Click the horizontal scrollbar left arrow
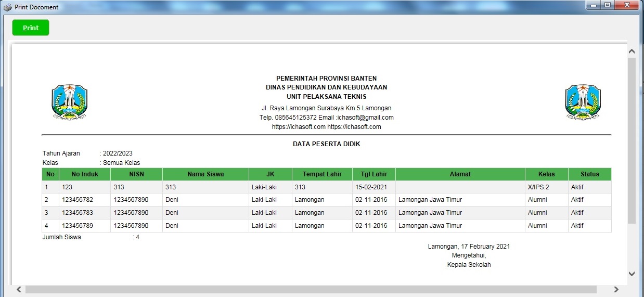 pos(19,289)
